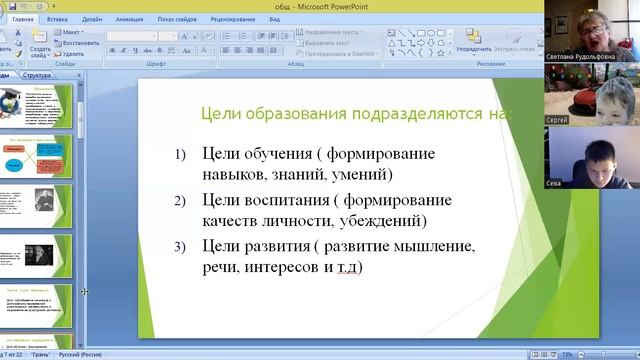Open the Дизайн ribbon tab
The width and height of the screenshot is (640, 360).
tap(92, 19)
